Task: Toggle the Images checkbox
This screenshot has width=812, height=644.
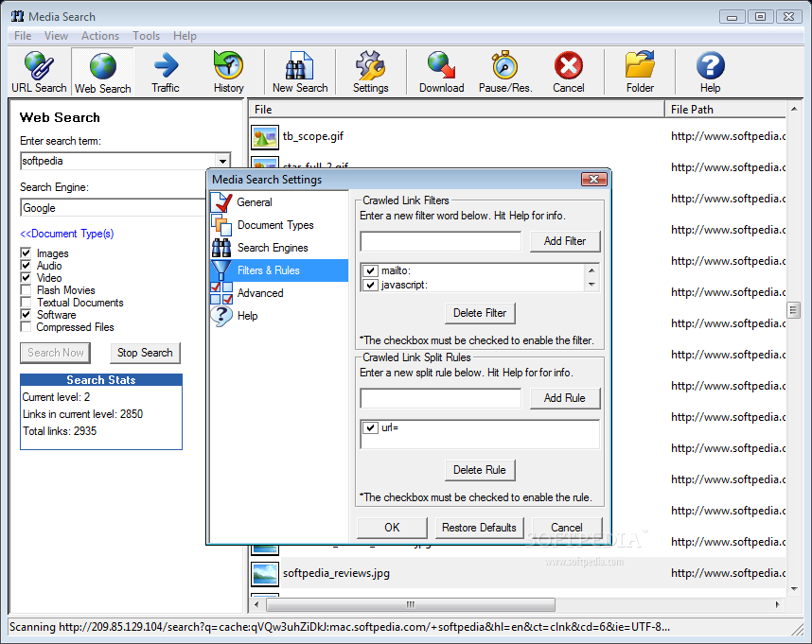Action: point(26,252)
